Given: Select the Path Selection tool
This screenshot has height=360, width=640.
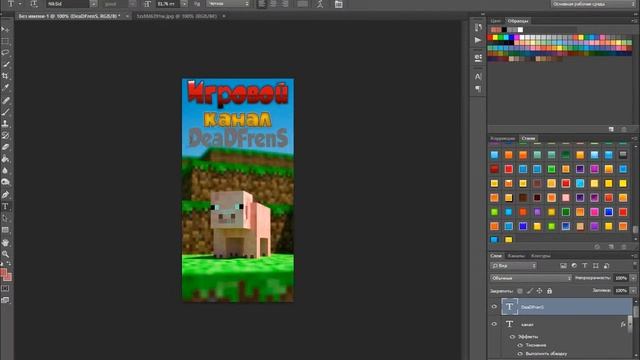Looking at the screenshot, I should pyautogui.click(x=5, y=218).
